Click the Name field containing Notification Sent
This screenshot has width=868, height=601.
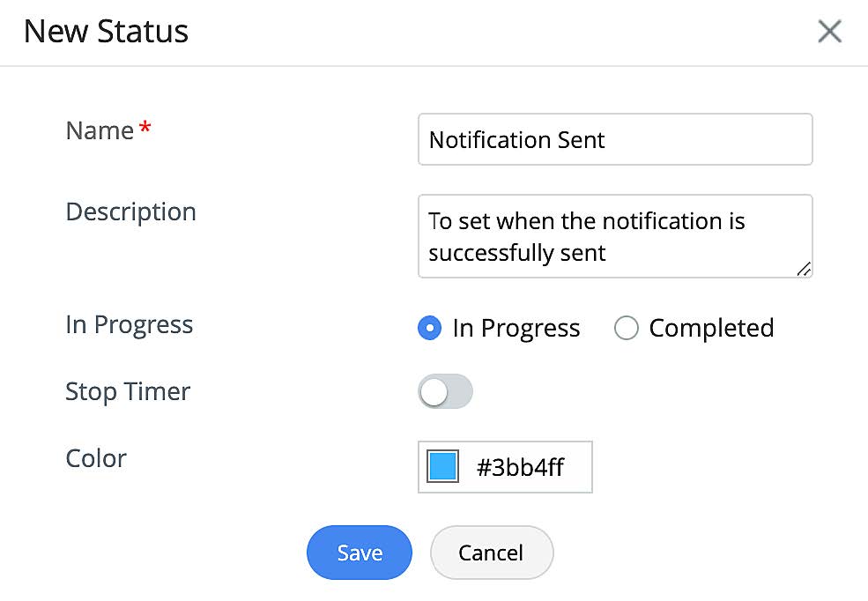(614, 139)
